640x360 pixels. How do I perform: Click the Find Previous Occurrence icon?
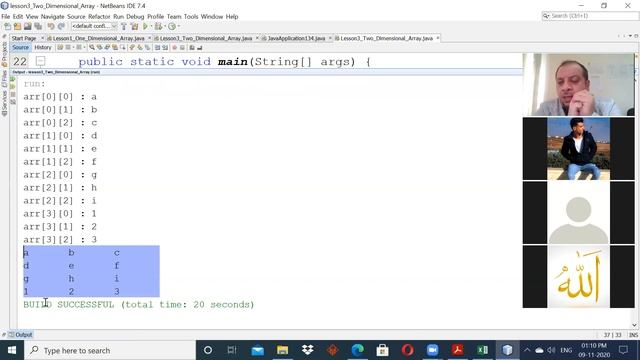click(99, 48)
